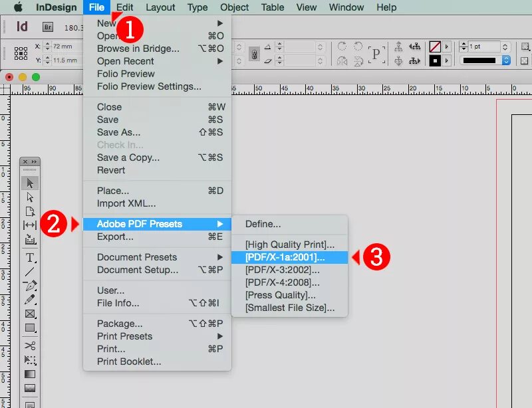Image resolution: width=532 pixels, height=408 pixels.
Task: Open the Help menu
Action: [x=386, y=7]
